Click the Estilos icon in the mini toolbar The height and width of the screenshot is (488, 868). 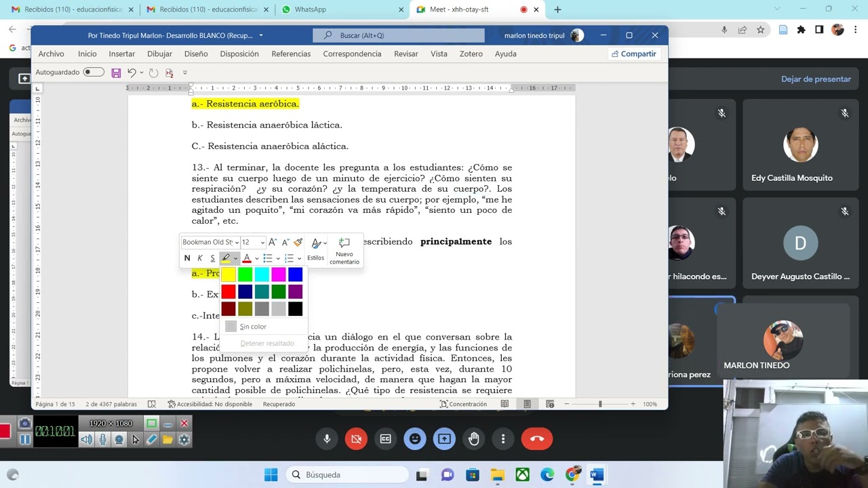click(x=315, y=249)
